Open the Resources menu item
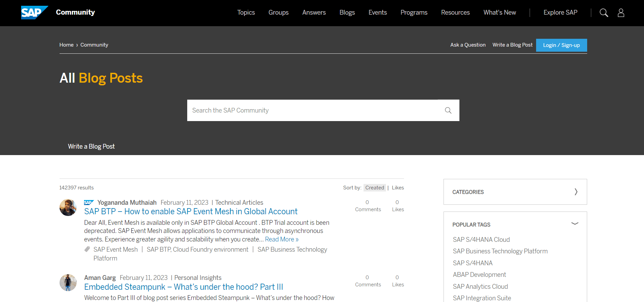 (x=455, y=13)
